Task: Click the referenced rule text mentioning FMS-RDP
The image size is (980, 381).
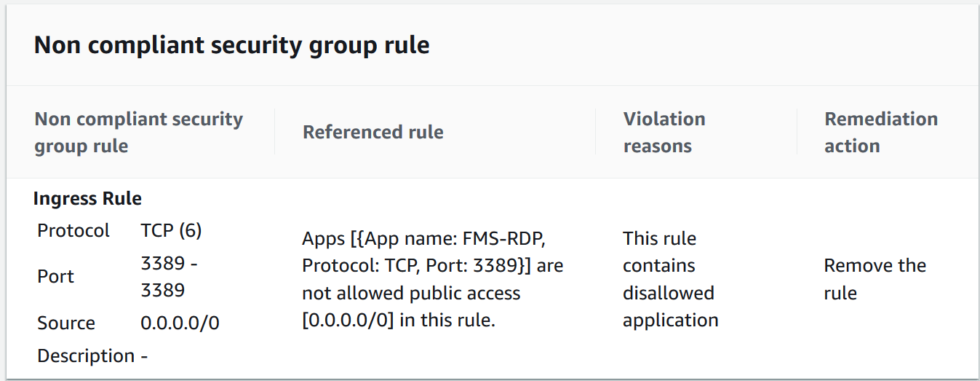Action: [x=433, y=280]
